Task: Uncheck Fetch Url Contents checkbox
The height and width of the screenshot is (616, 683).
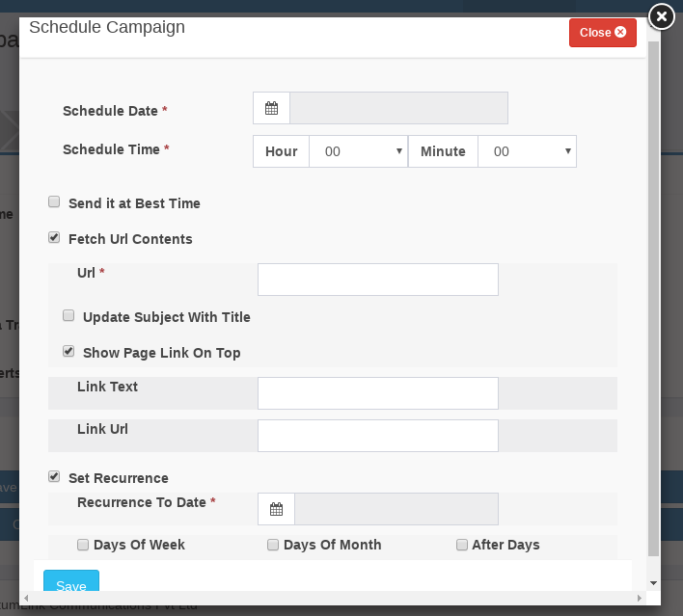Action: tap(54, 237)
